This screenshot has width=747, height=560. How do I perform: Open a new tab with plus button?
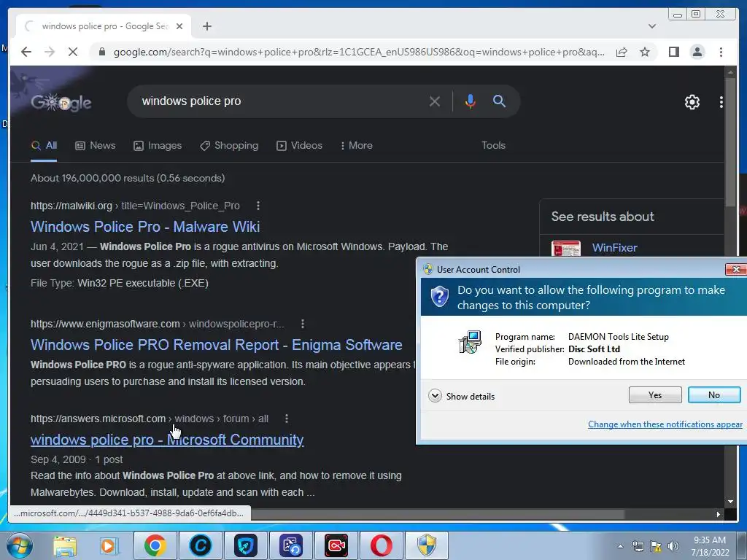pos(206,26)
